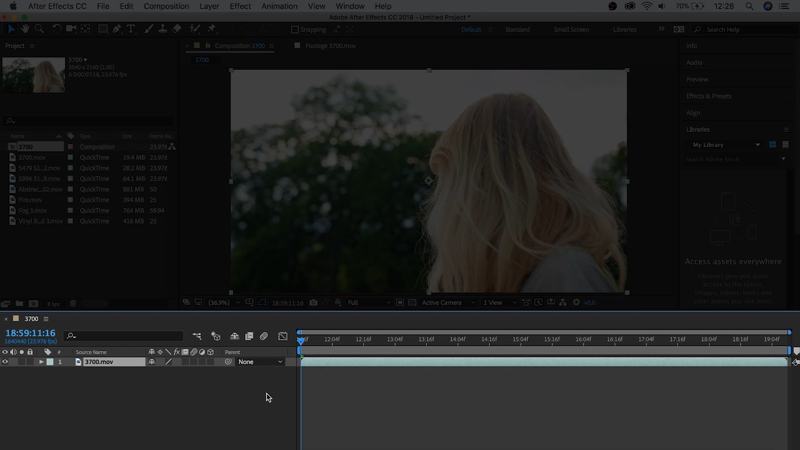Toggle video eye switch for 3700.mov layer
Image resolution: width=800 pixels, height=450 pixels.
click(5, 362)
